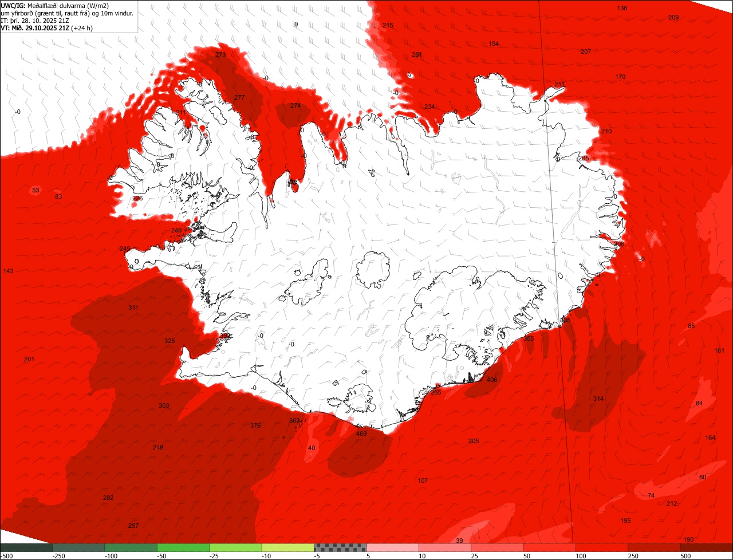Image resolution: width=733 pixels, height=560 pixels.
Task: Click the legend label '-100'
Action: (111, 556)
